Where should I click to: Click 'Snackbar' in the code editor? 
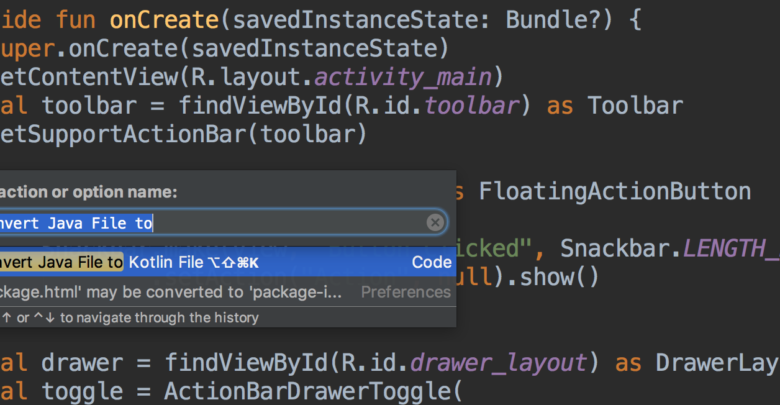pyautogui.click(x=615, y=248)
